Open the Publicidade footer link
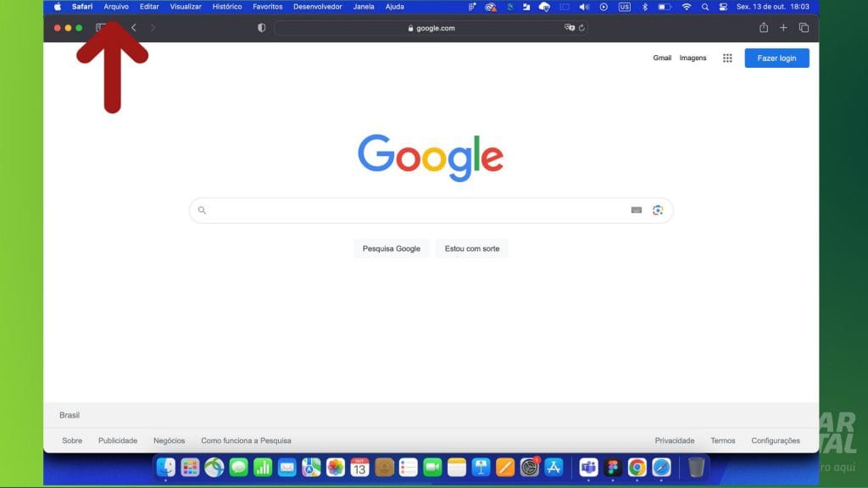The width and height of the screenshot is (868, 488). coord(118,441)
